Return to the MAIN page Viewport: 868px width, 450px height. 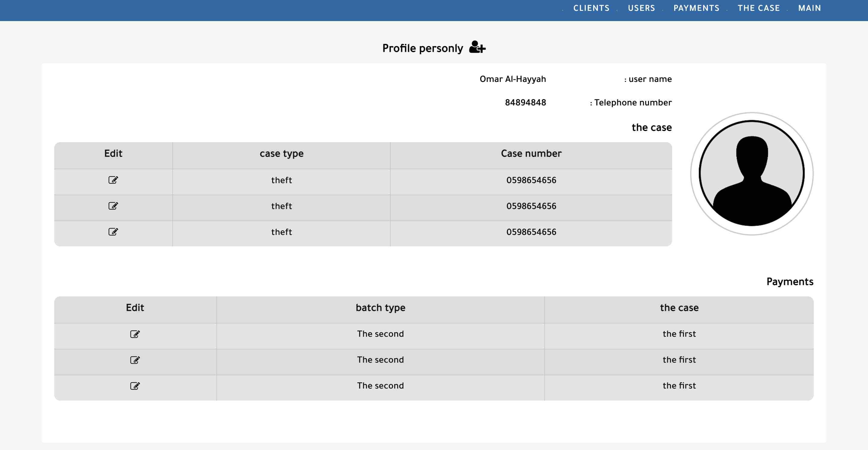pyautogui.click(x=809, y=8)
